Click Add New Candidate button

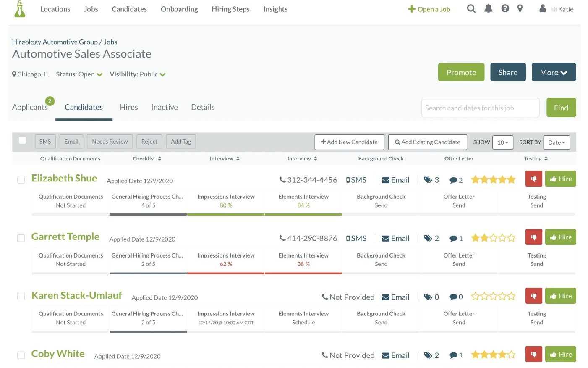point(349,142)
